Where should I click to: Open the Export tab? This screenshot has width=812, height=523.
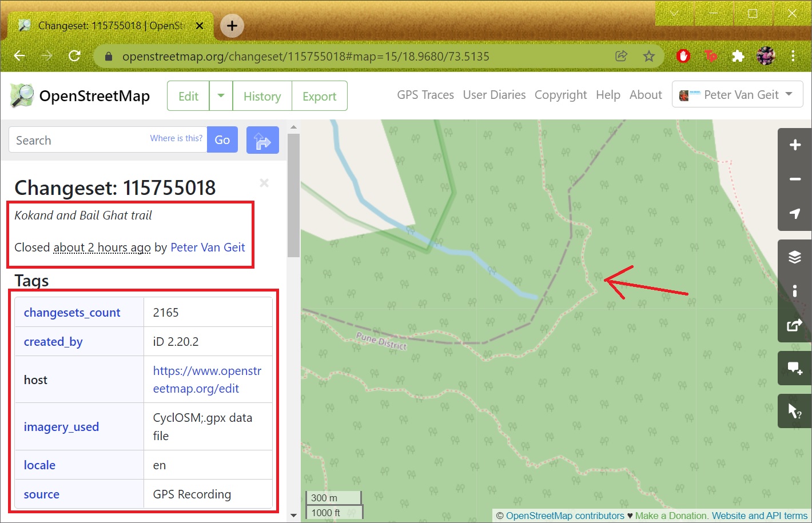coord(319,96)
